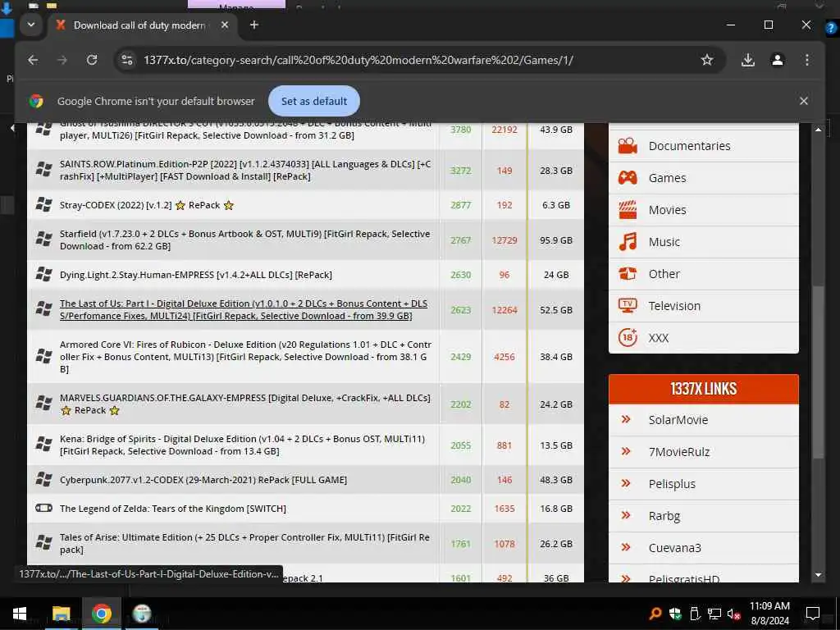Viewport: 840px width, 630px height.
Task: Open the Chrome profile avatar
Action: 778,60
